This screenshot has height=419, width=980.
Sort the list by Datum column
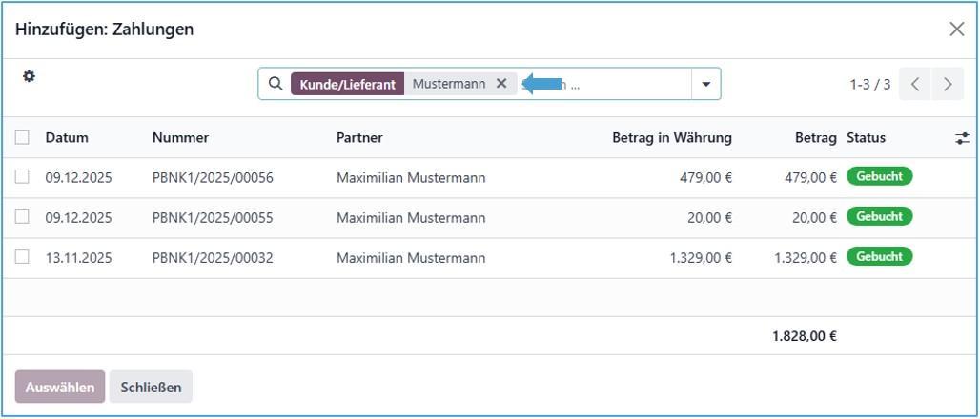(67, 138)
